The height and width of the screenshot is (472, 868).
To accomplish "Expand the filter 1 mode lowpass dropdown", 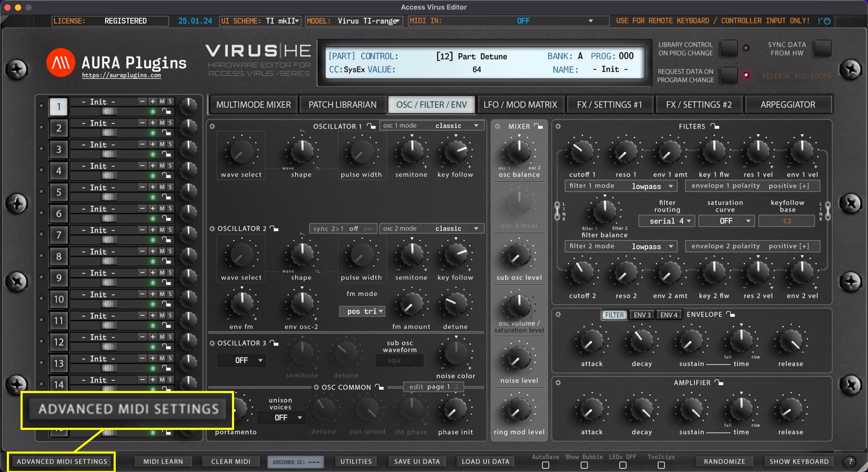I will click(652, 186).
